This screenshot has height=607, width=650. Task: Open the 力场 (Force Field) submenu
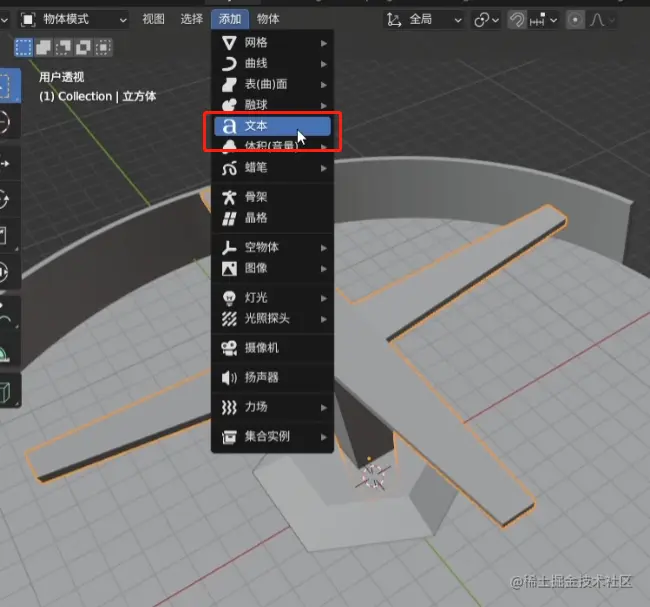coord(272,407)
